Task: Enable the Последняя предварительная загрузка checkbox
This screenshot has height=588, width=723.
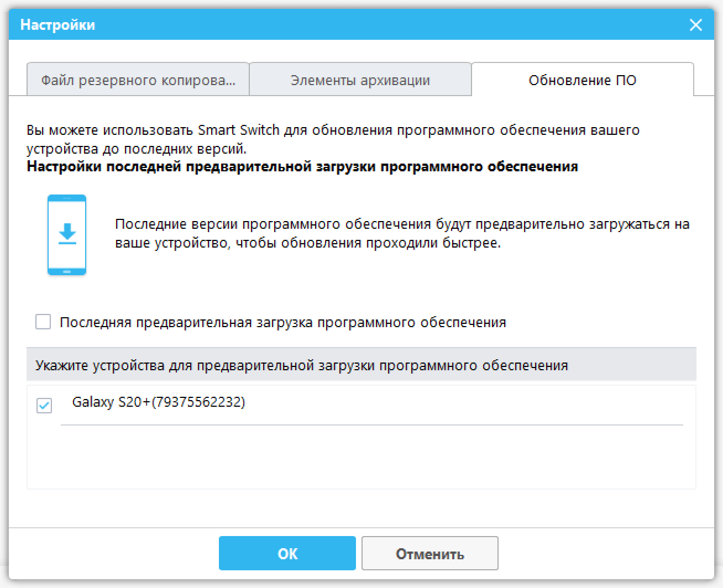Action: coord(43,322)
